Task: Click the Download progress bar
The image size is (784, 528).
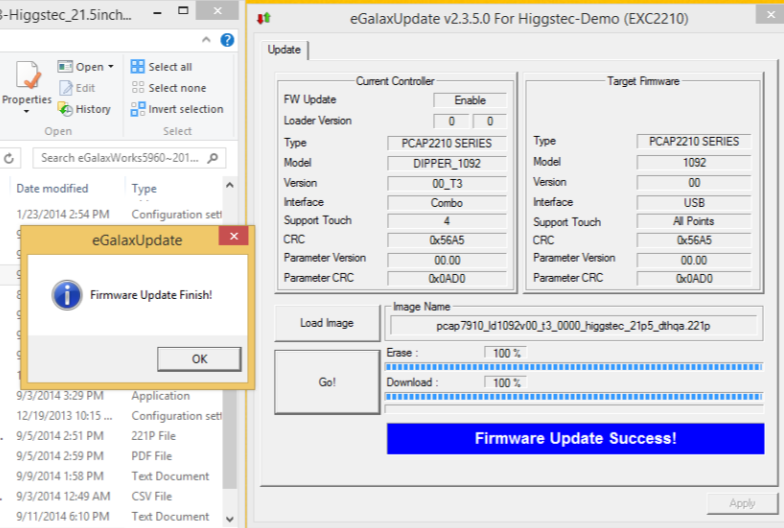Action: [573, 397]
